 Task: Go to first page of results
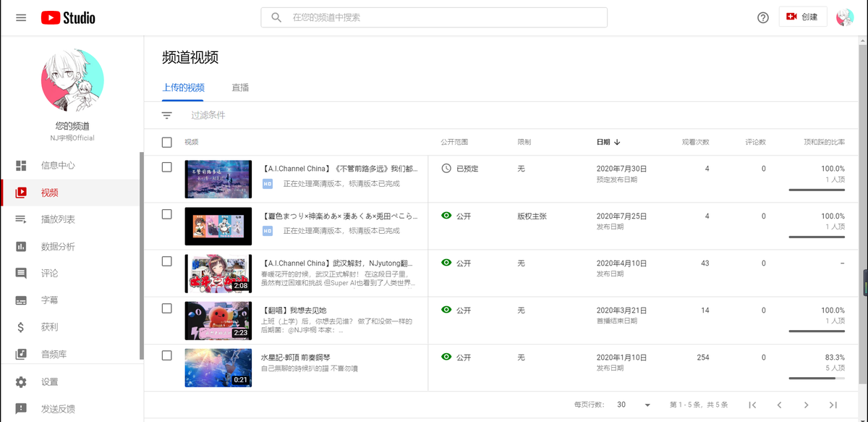(752, 405)
